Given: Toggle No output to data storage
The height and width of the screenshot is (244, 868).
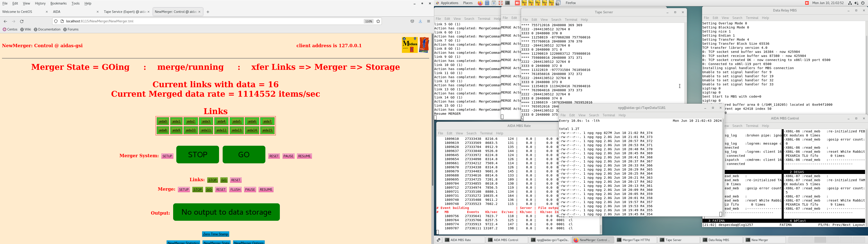Looking at the screenshot, I should (x=226, y=212).
